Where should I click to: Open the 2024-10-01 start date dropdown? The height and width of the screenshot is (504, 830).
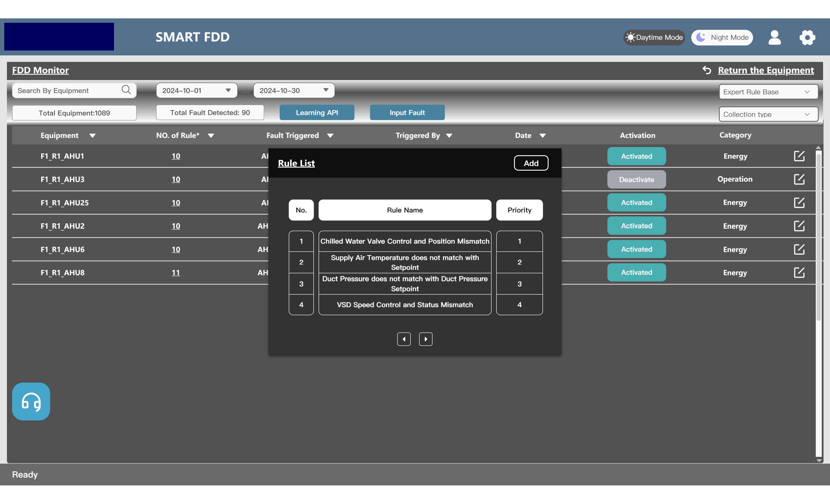(196, 90)
